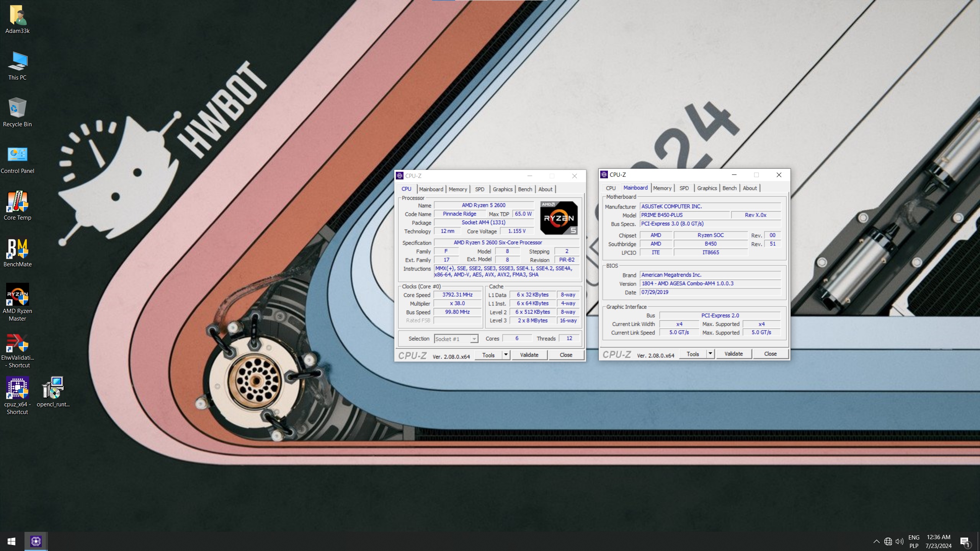Viewport: 980px width, 551px height.
Task: Close left CPU-Z window with X
Action: 574,176
